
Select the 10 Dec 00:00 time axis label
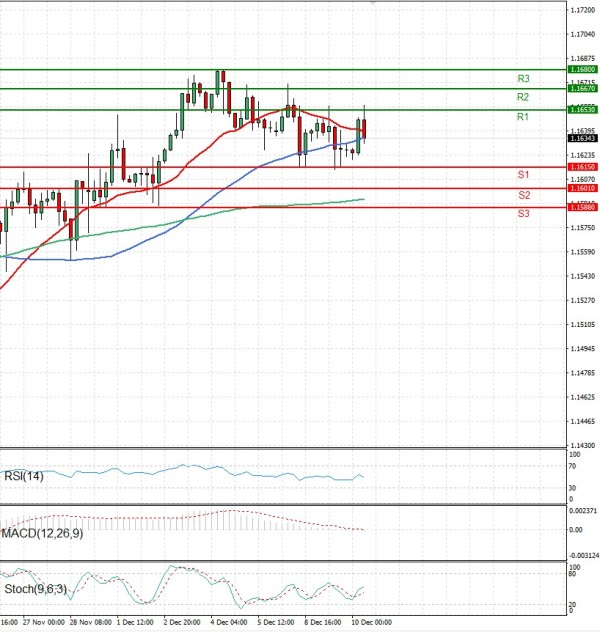(x=371, y=621)
